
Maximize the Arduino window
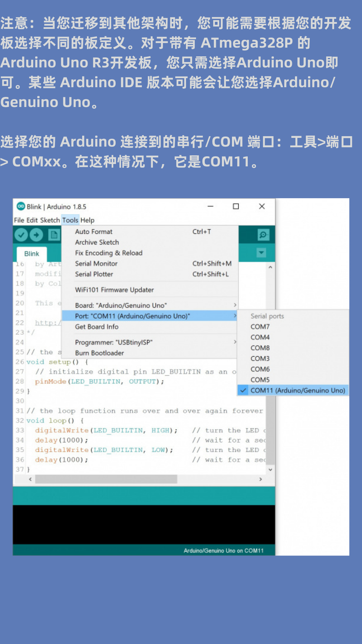(x=236, y=206)
